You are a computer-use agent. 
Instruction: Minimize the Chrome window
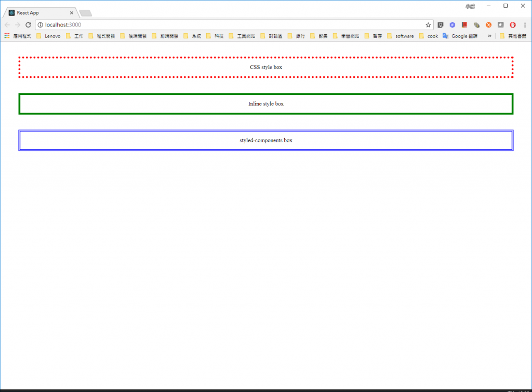pyautogui.click(x=488, y=6)
